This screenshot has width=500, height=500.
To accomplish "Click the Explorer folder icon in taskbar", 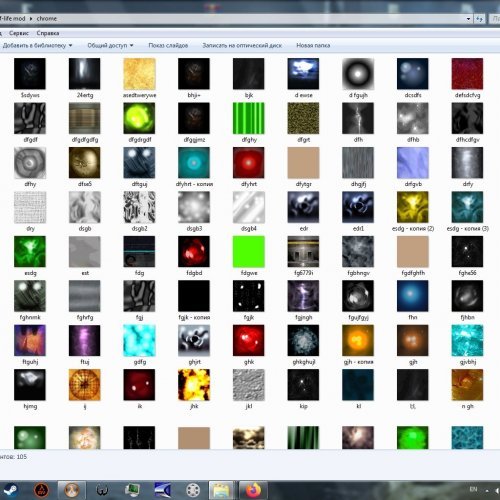I will 221,490.
